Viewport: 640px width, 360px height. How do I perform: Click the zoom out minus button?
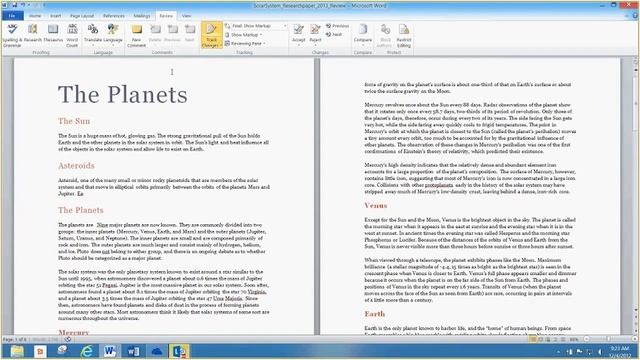[x=586, y=339]
